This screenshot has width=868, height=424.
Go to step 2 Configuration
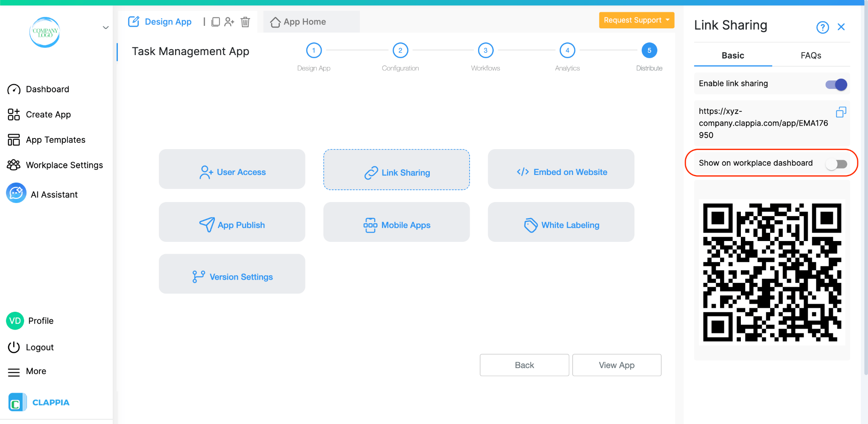pyautogui.click(x=400, y=50)
